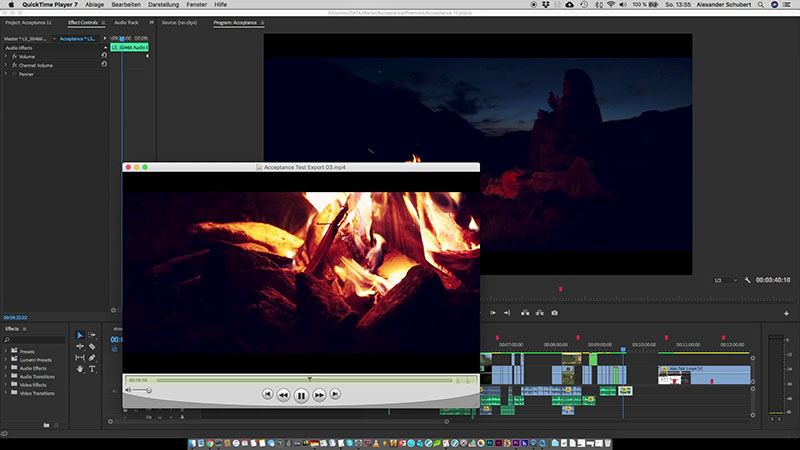Pause the QuickTime video playback

301,395
